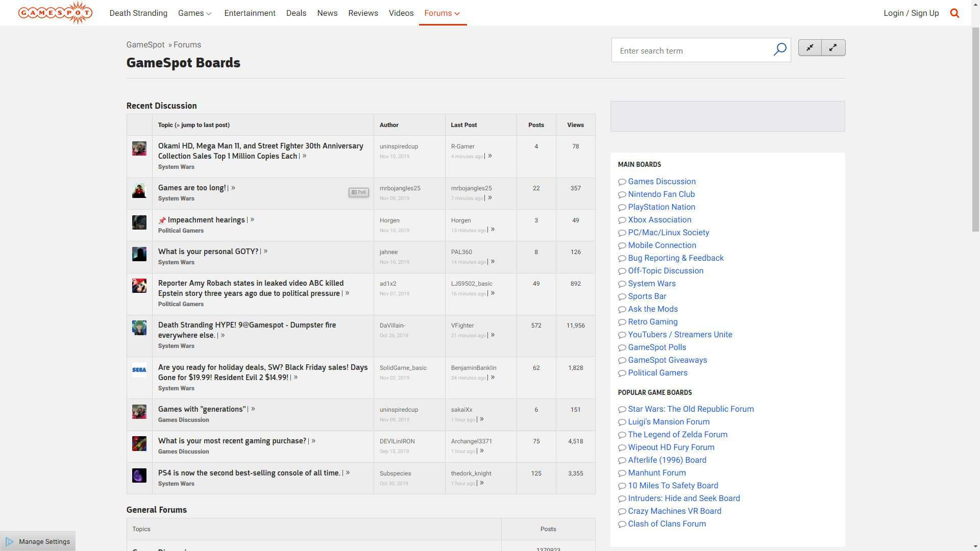The image size is (980, 551).
Task: Expand the Games dropdown menu
Action: (x=194, y=13)
